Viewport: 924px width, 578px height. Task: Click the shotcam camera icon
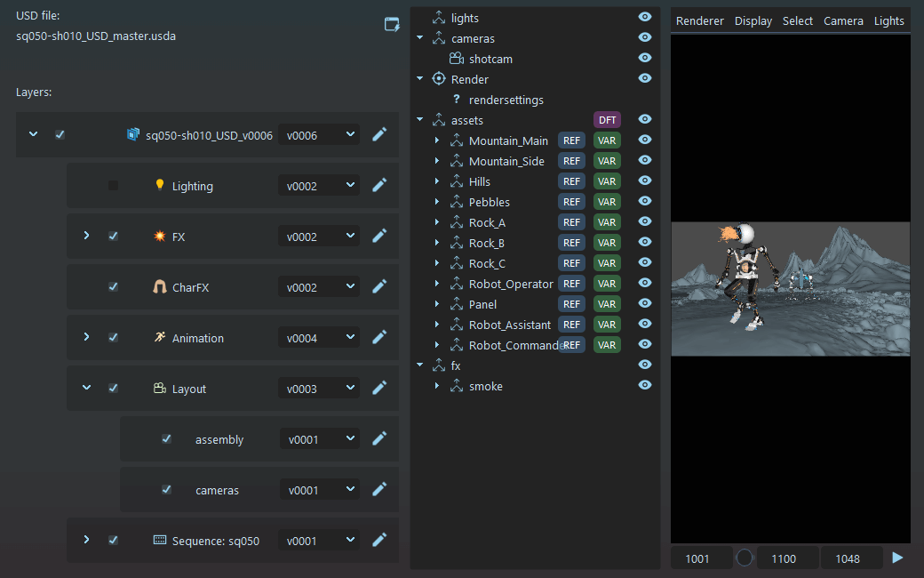(456, 59)
